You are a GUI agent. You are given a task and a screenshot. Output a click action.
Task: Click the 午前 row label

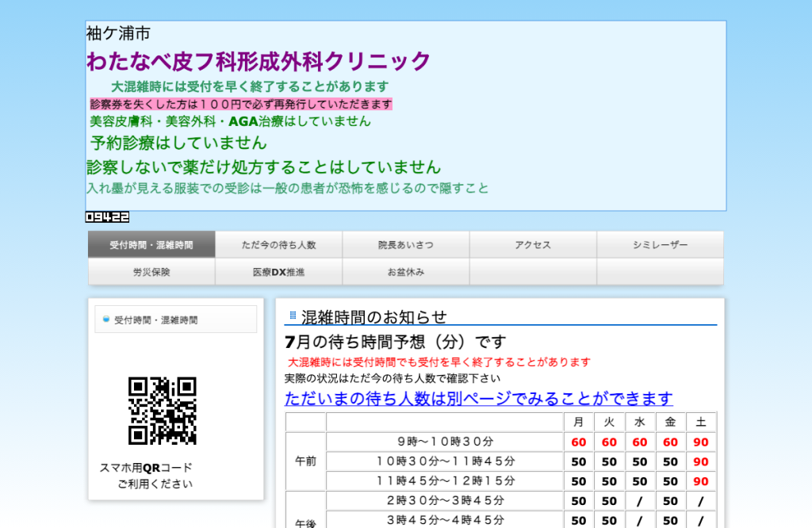coord(305,461)
